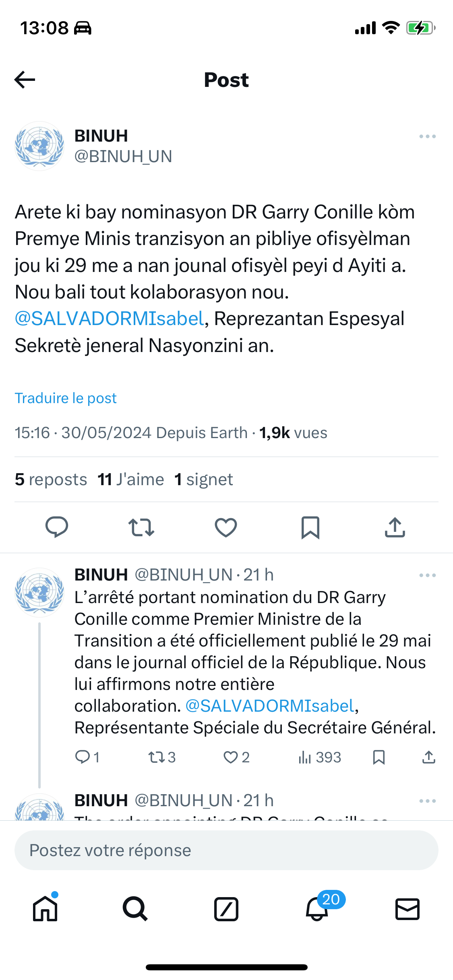
Task: Tap the reply bubble icon under main post
Action: tap(57, 527)
